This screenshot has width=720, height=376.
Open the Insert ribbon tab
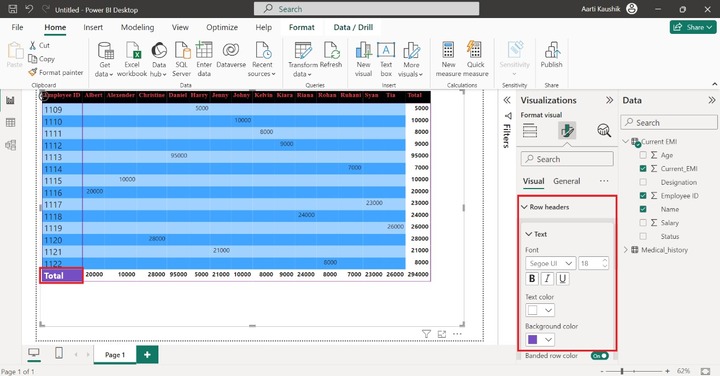tap(93, 27)
